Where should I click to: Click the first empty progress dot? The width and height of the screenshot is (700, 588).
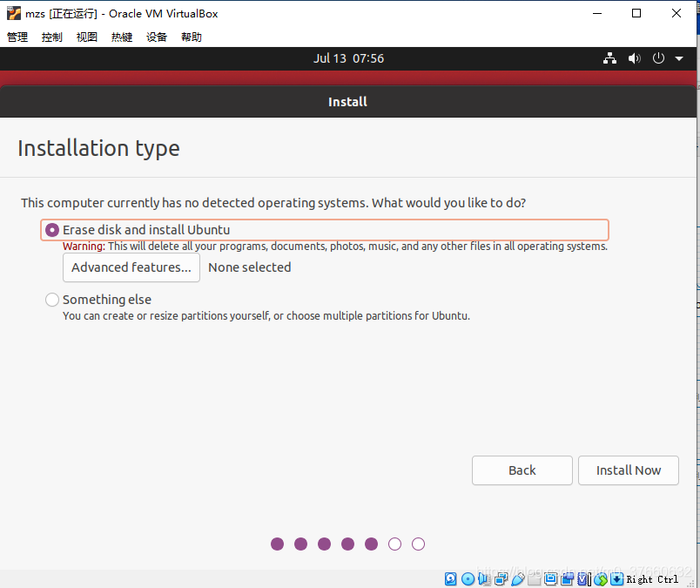394,544
